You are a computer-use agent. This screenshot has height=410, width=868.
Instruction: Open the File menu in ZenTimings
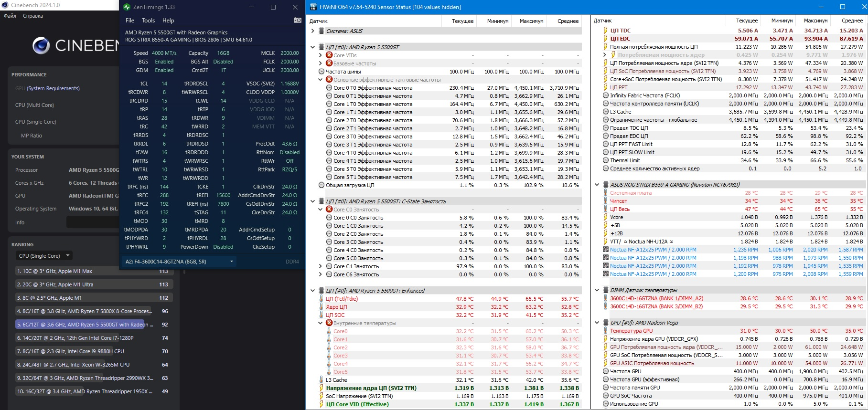click(130, 21)
